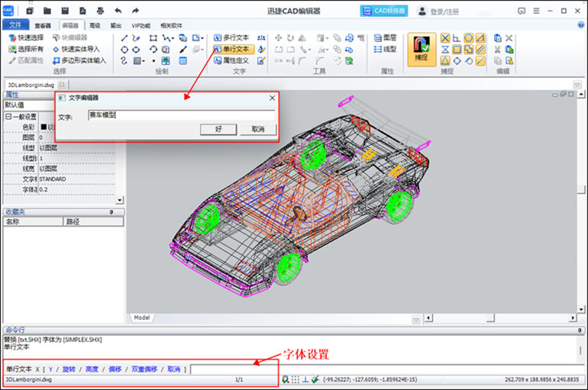
Task: Click 旋转 option in the command line
Action: pos(69,369)
